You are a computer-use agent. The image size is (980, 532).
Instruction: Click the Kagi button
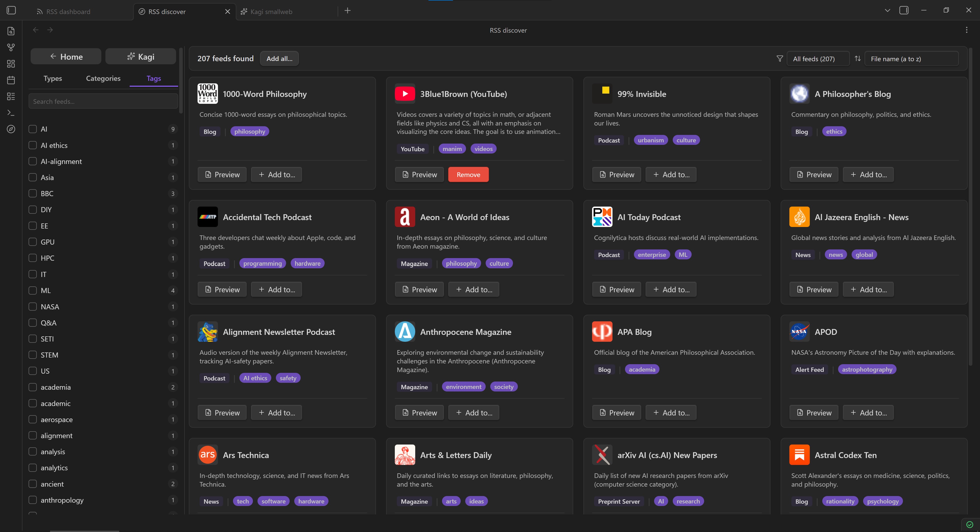(140, 57)
